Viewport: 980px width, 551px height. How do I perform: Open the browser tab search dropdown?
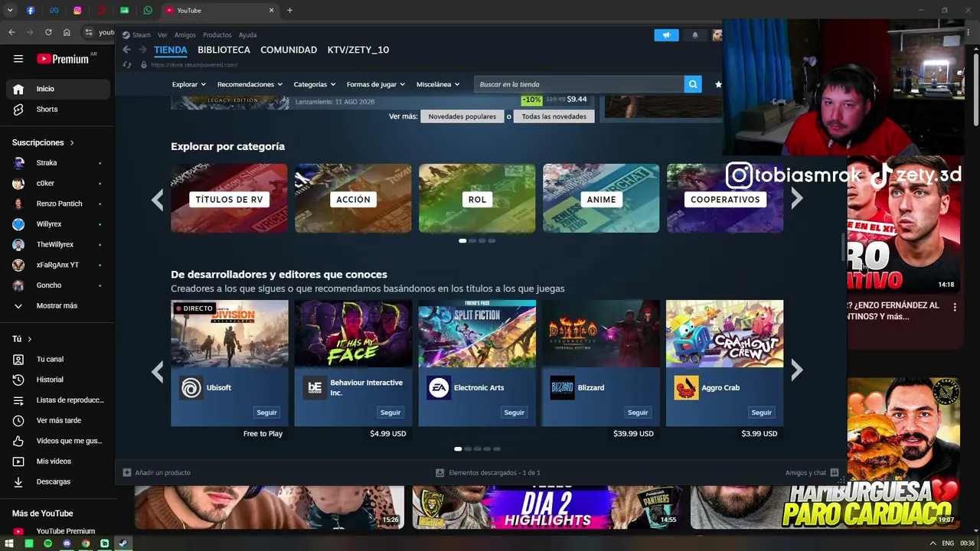point(10,11)
